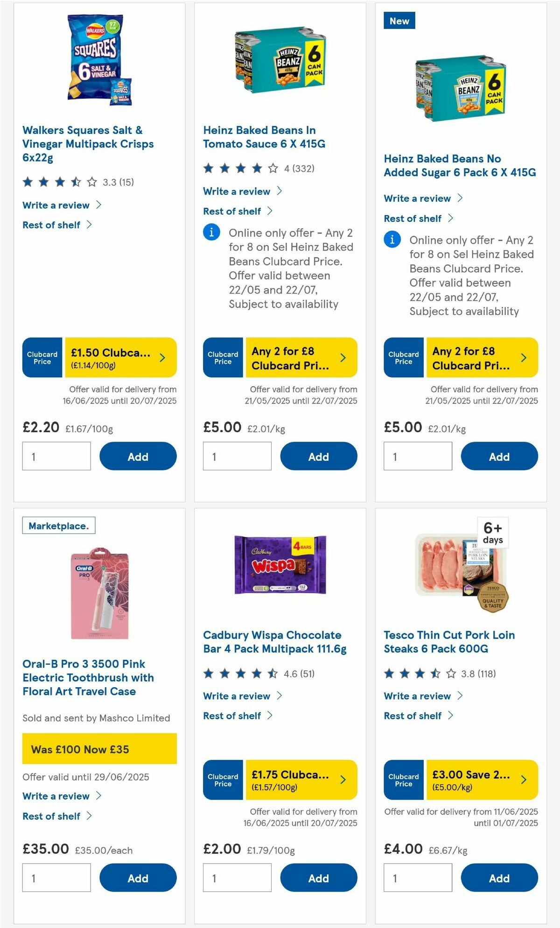The width and height of the screenshot is (560, 928).
Task: Click Write a review for Heinz Baked Beans
Action: point(236,191)
